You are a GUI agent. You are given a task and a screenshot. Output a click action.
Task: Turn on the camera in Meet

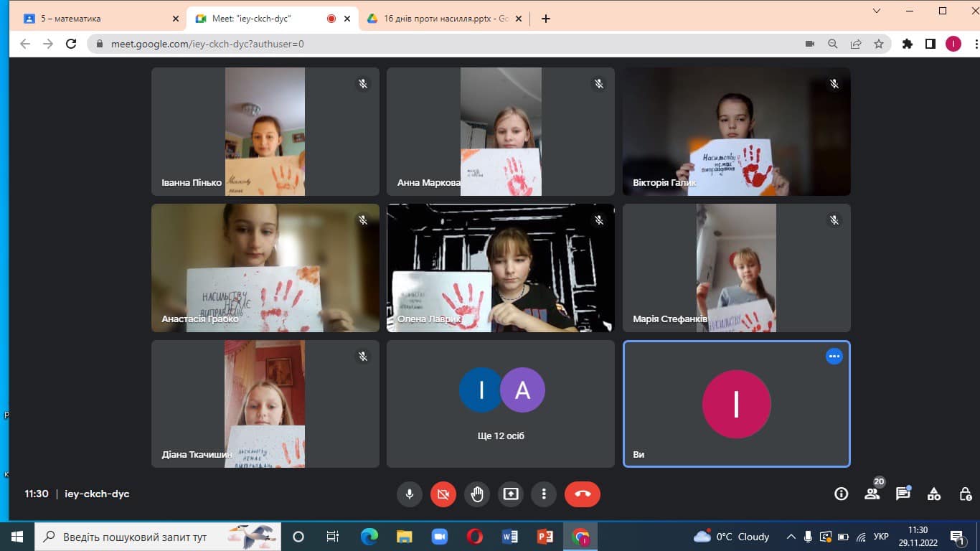pyautogui.click(x=443, y=494)
